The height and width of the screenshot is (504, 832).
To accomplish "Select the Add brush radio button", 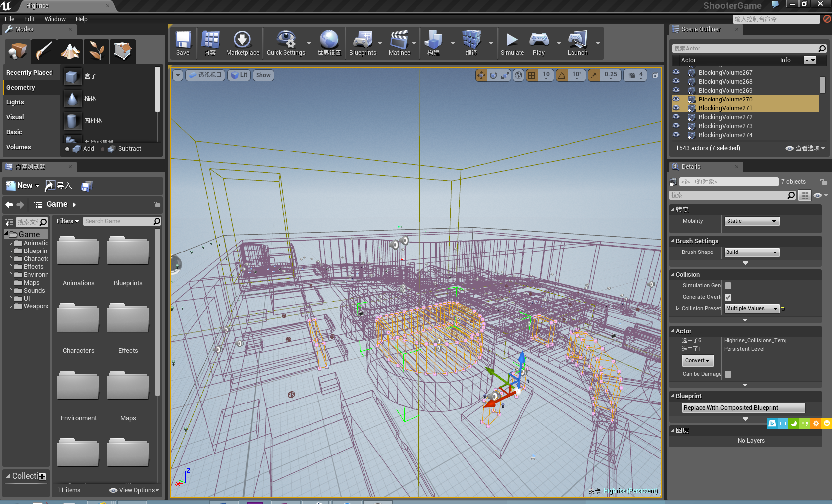I will tap(67, 149).
